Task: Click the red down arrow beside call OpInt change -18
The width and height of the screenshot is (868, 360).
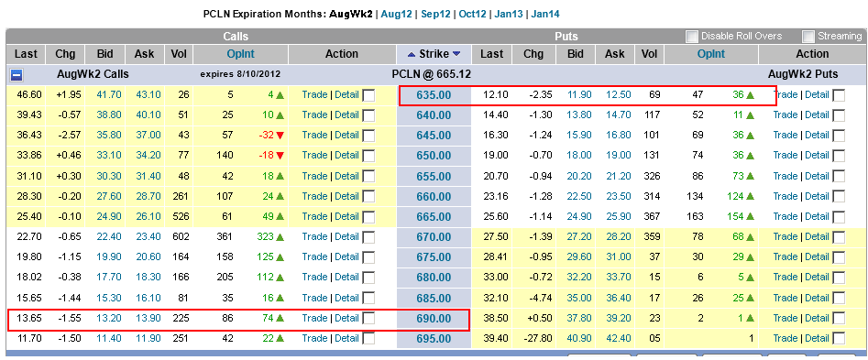Action: pyautogui.click(x=280, y=156)
